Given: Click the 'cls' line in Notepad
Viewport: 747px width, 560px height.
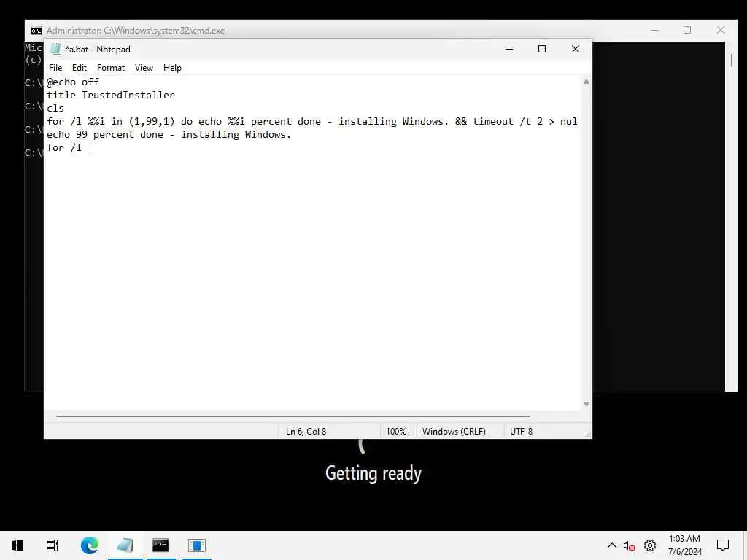Looking at the screenshot, I should (x=55, y=108).
